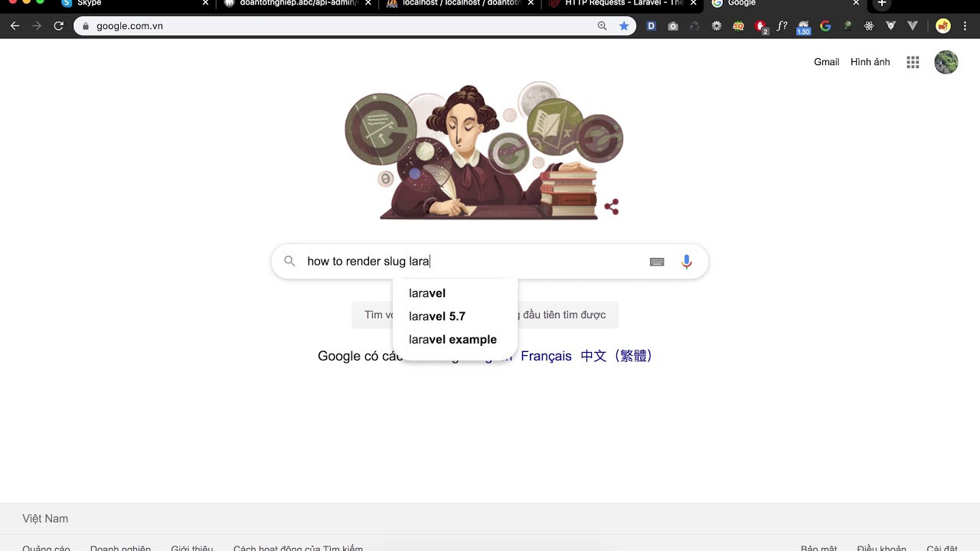Click the zoom magnifier in address bar
980x551 pixels.
point(603,26)
